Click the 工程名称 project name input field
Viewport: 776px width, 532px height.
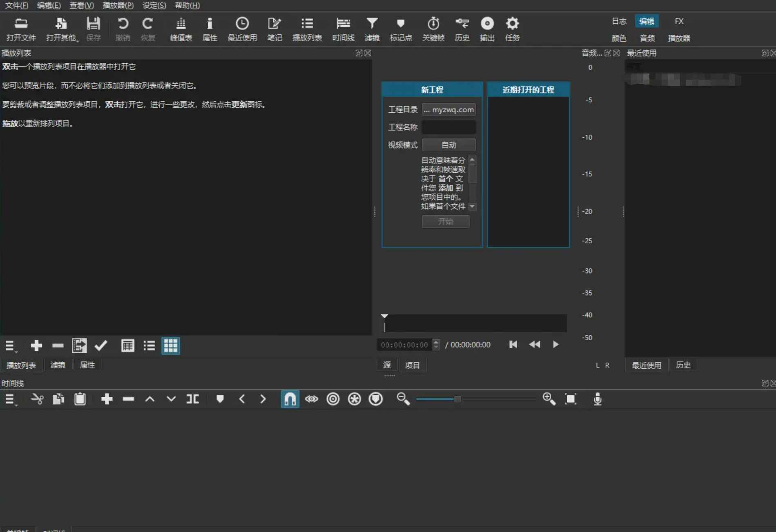tap(448, 127)
